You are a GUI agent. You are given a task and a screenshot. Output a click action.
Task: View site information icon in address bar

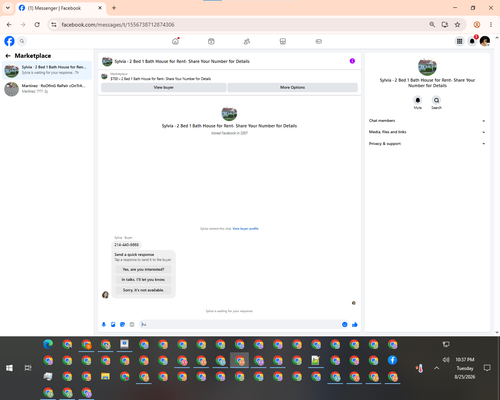point(54,25)
